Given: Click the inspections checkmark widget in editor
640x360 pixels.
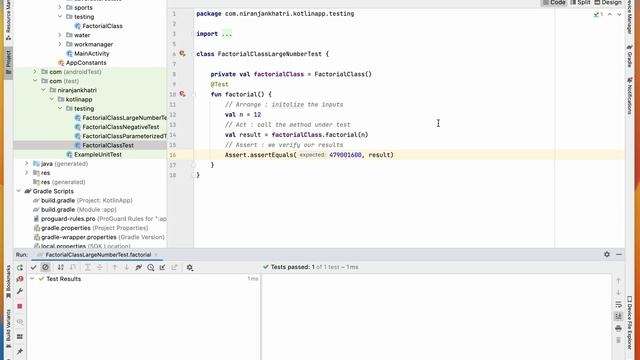Looking at the screenshot, I should pos(598,14).
